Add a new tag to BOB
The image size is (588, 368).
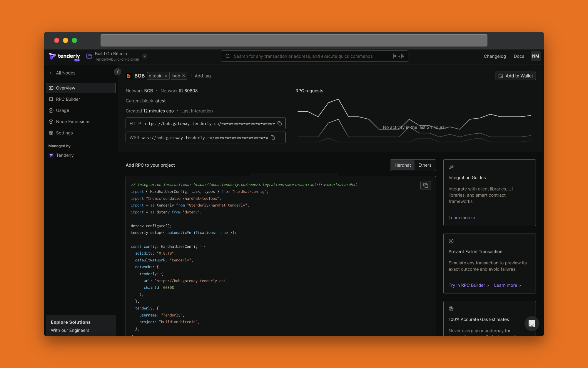(x=200, y=76)
